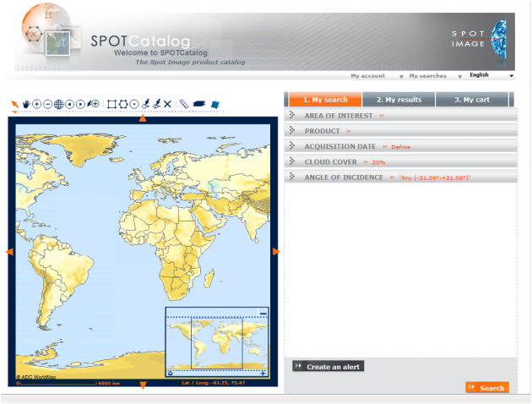Select the draw rectangle area tool
Image resolution: width=532 pixels, height=404 pixels.
pos(111,104)
